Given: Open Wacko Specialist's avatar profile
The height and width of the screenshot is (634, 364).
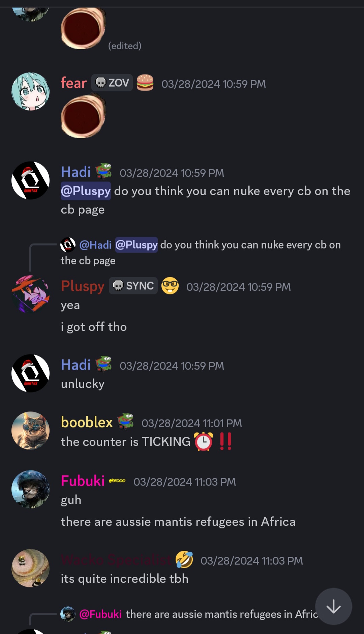Looking at the screenshot, I should (31, 568).
